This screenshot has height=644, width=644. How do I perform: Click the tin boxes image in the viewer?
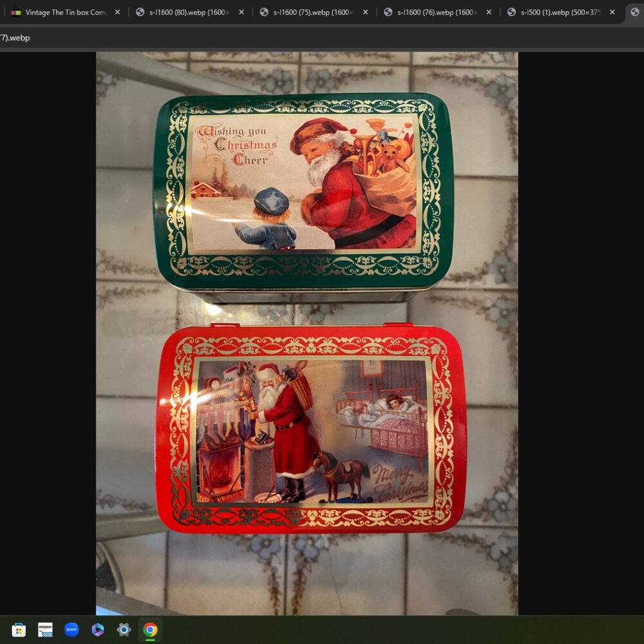pyautogui.click(x=307, y=333)
